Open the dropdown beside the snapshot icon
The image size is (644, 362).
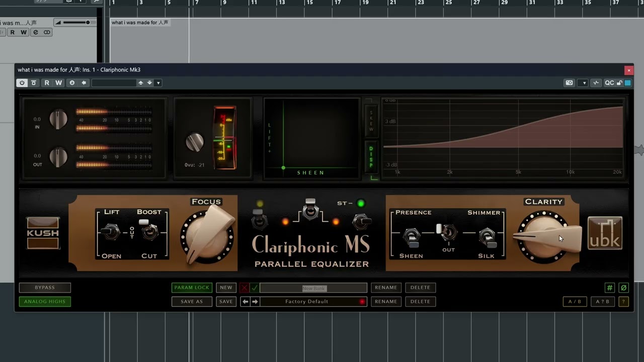(x=583, y=83)
